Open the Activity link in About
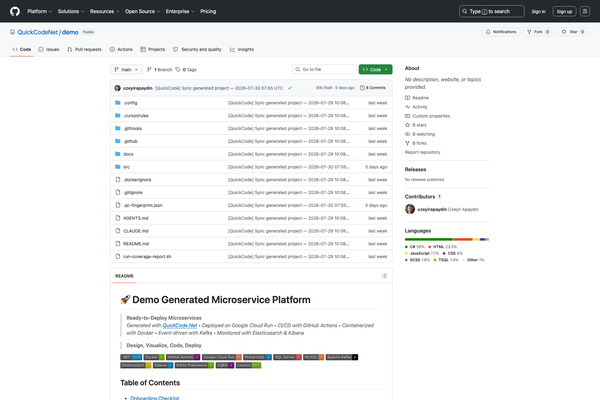600x400 pixels. pos(416,107)
